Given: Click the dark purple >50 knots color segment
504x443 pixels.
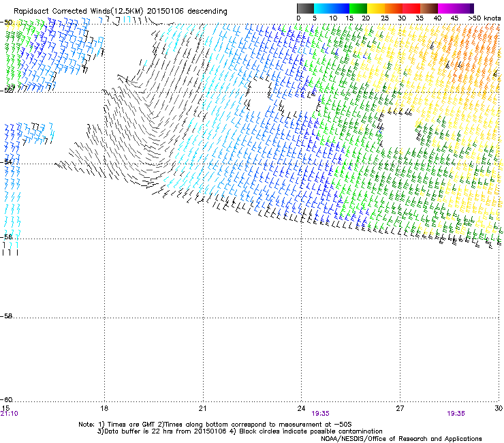Looking at the screenshot, I should (x=471, y=8).
